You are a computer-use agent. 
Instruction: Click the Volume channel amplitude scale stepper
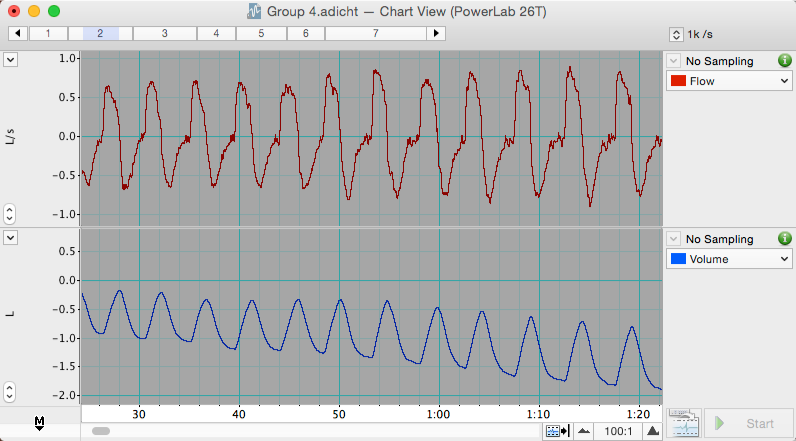[10, 392]
